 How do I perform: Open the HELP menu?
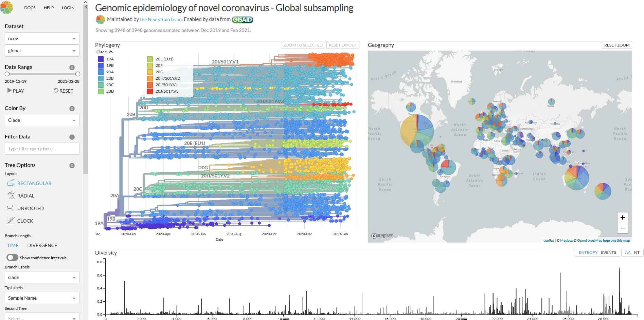49,7
